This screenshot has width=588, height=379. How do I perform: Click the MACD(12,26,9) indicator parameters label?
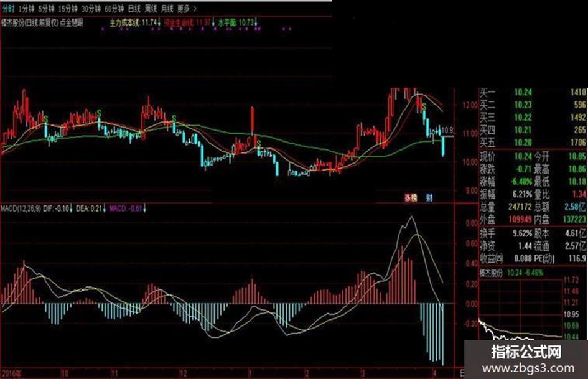(21, 208)
